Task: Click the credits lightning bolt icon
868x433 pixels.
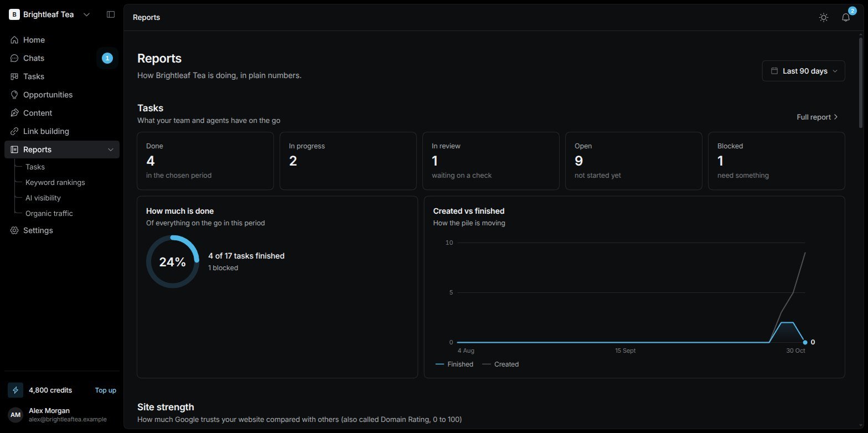Action: [15, 390]
